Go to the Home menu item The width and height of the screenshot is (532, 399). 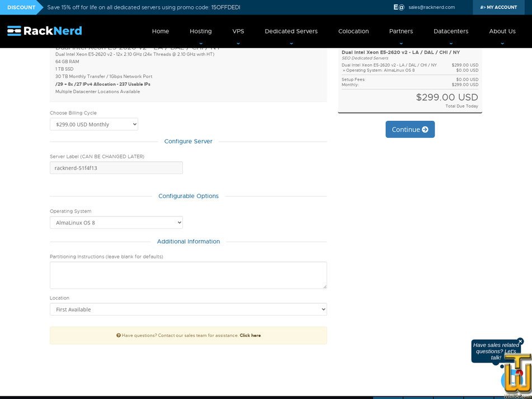[161, 31]
